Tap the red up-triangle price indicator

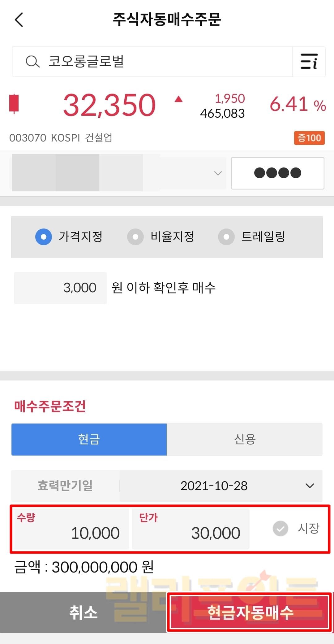click(x=178, y=99)
